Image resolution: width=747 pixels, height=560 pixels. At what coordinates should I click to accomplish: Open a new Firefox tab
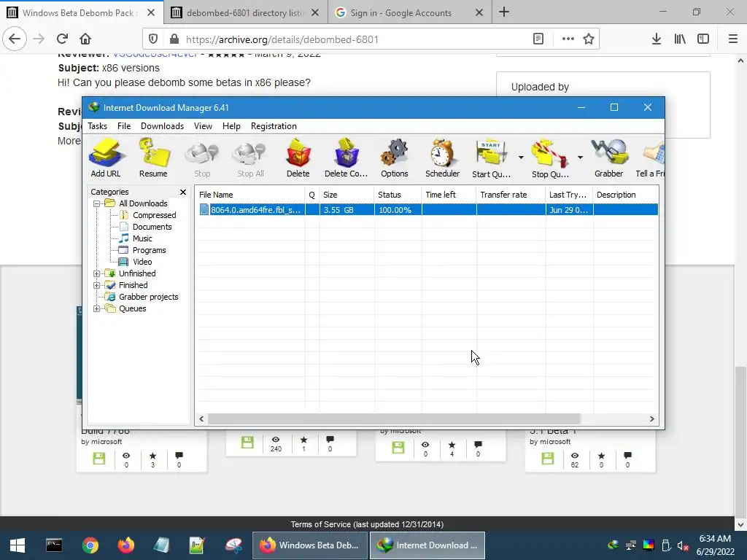click(504, 12)
